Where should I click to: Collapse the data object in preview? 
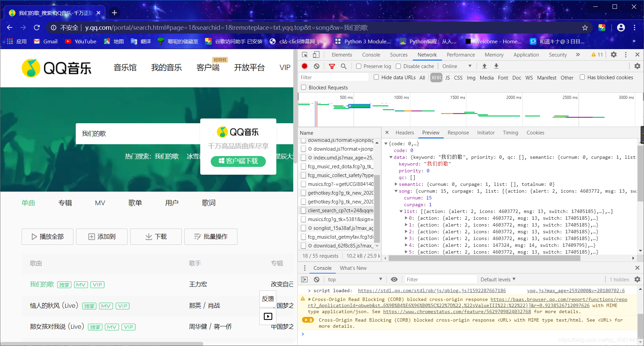[x=391, y=157]
